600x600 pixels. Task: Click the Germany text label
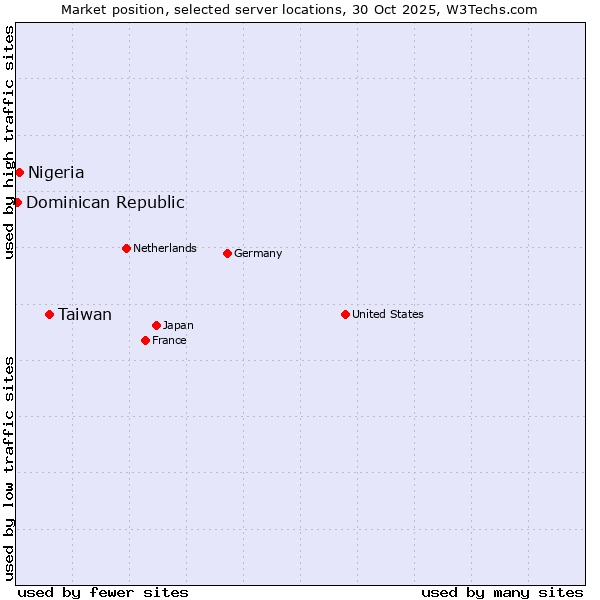click(258, 253)
